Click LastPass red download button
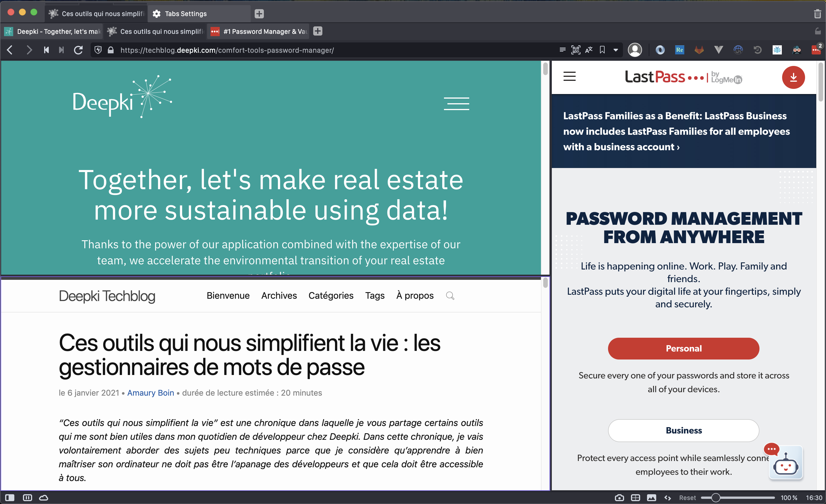Image resolution: width=826 pixels, height=504 pixels. (793, 77)
